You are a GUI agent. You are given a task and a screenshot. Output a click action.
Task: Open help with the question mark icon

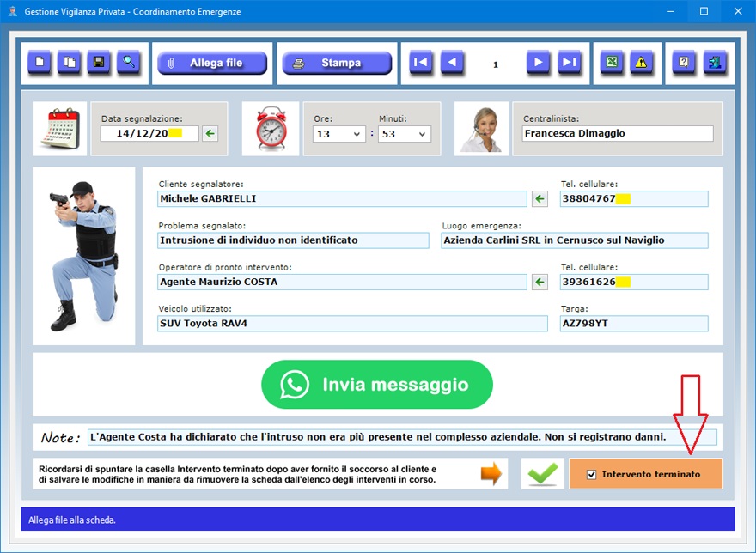point(684,63)
